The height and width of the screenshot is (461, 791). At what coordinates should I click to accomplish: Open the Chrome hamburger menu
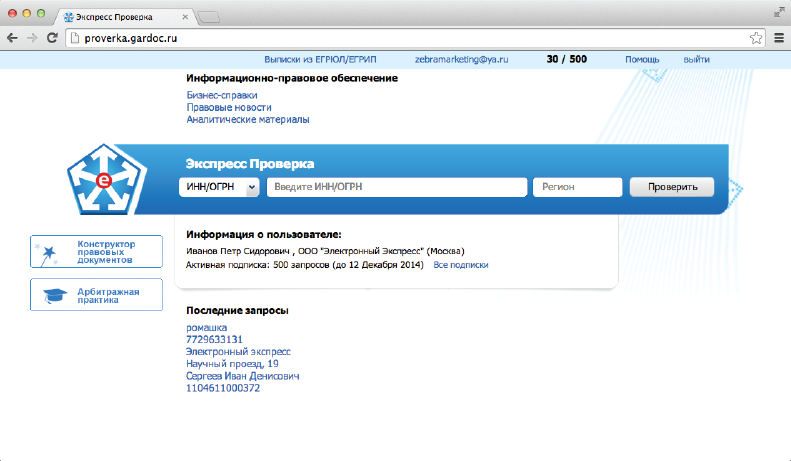779,38
